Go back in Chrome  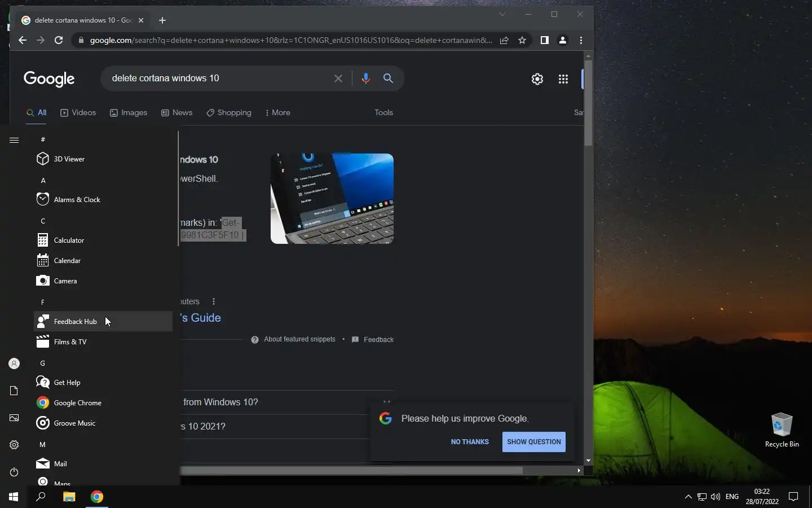tap(23, 40)
